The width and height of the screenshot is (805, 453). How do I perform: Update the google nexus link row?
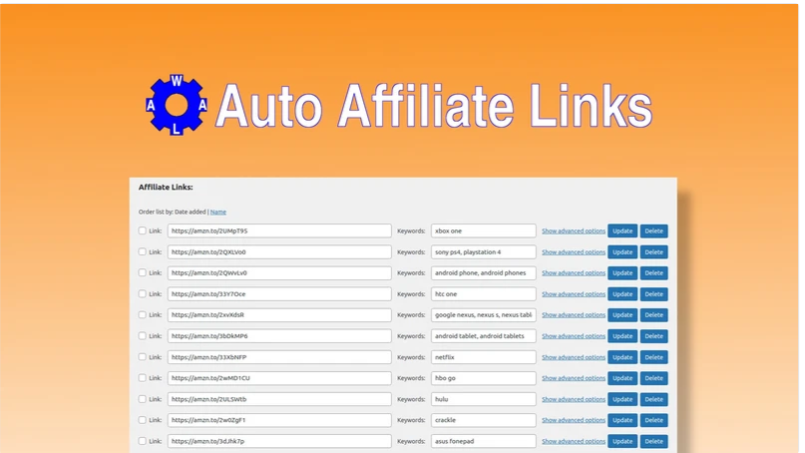click(x=623, y=315)
